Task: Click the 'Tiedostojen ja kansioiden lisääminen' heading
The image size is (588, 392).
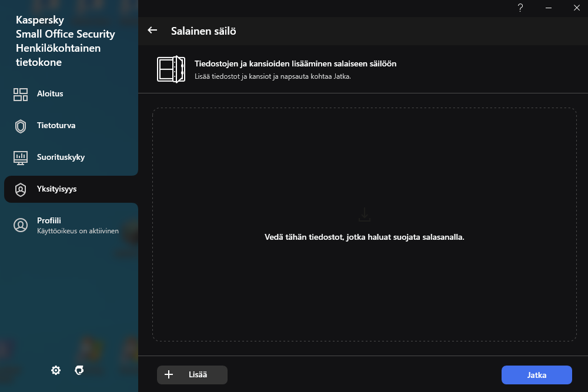Action: click(295, 63)
